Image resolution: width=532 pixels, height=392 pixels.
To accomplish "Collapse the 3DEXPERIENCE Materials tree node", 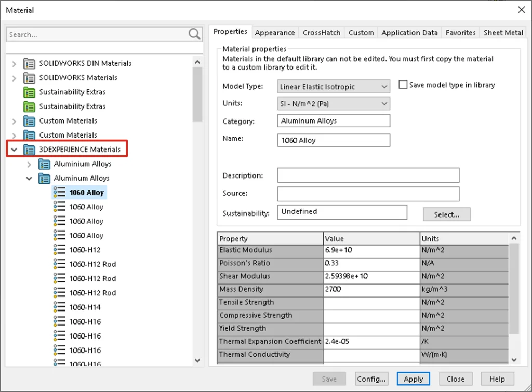I will click(14, 150).
